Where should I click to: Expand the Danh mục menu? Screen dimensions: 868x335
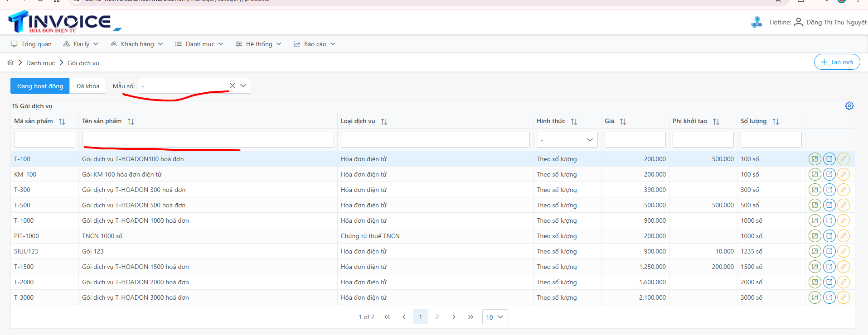click(x=199, y=44)
